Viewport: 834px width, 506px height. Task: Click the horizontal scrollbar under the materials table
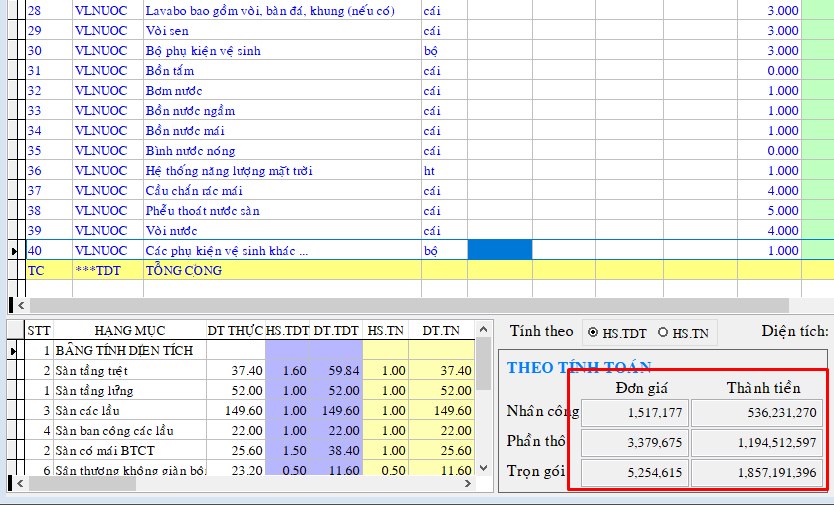[400, 305]
